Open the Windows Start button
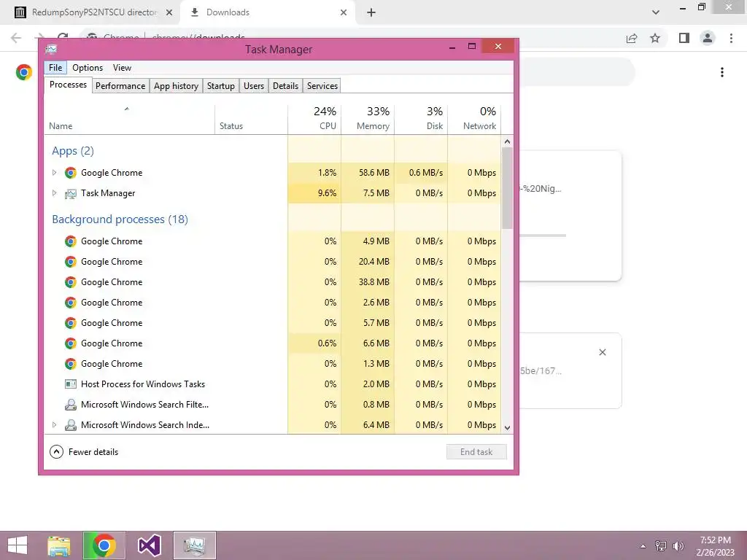Viewport: 747px width, 560px height. (18, 545)
